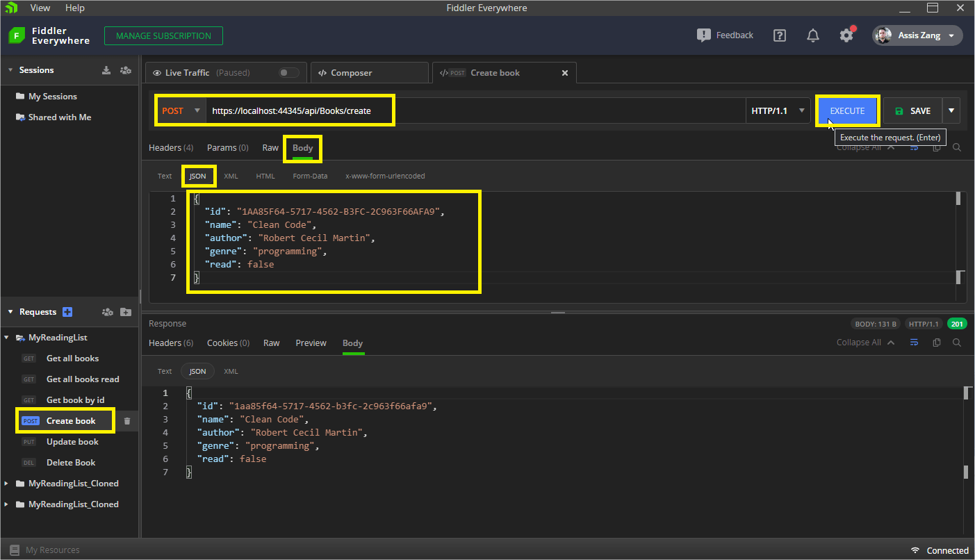The height and width of the screenshot is (560, 975).
Task: Toggle the Live Traffic capture switch
Action: 288,73
